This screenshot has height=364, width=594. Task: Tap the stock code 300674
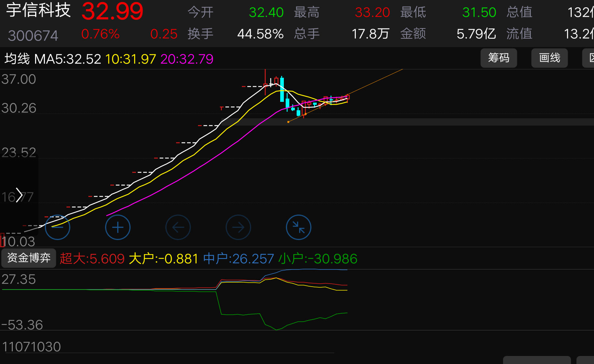point(33,36)
